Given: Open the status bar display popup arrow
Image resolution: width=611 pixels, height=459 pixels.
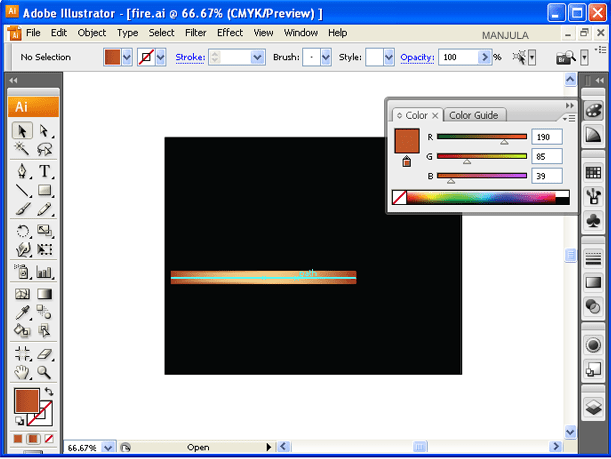Looking at the screenshot, I should (268, 447).
